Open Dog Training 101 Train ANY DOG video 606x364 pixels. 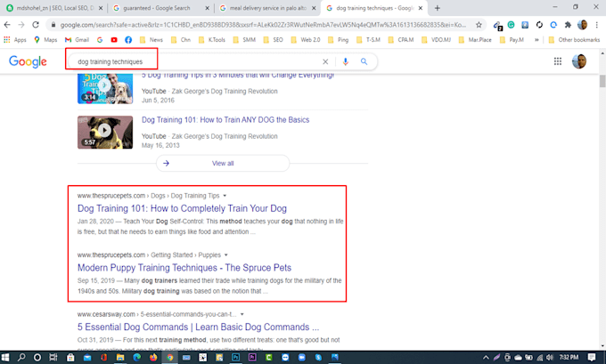click(225, 120)
